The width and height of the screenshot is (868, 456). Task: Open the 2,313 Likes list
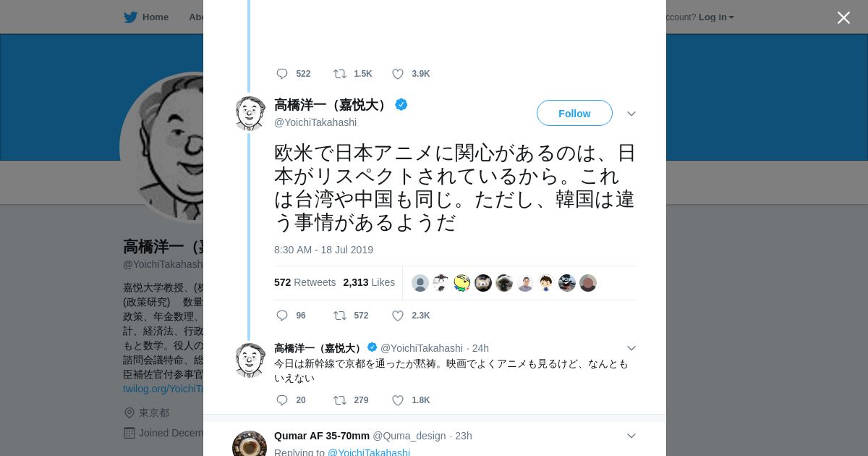[369, 282]
